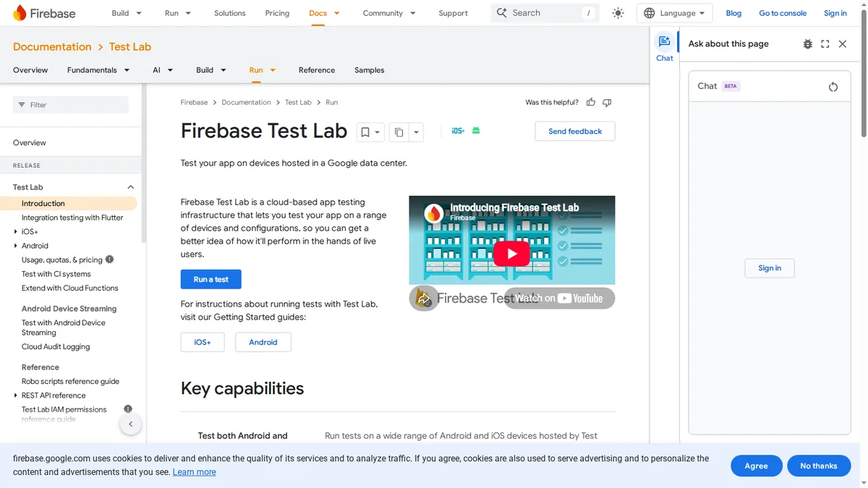Open the bookmark dropdown arrow
Image resolution: width=868 pixels, height=488 pixels.
coord(377,132)
